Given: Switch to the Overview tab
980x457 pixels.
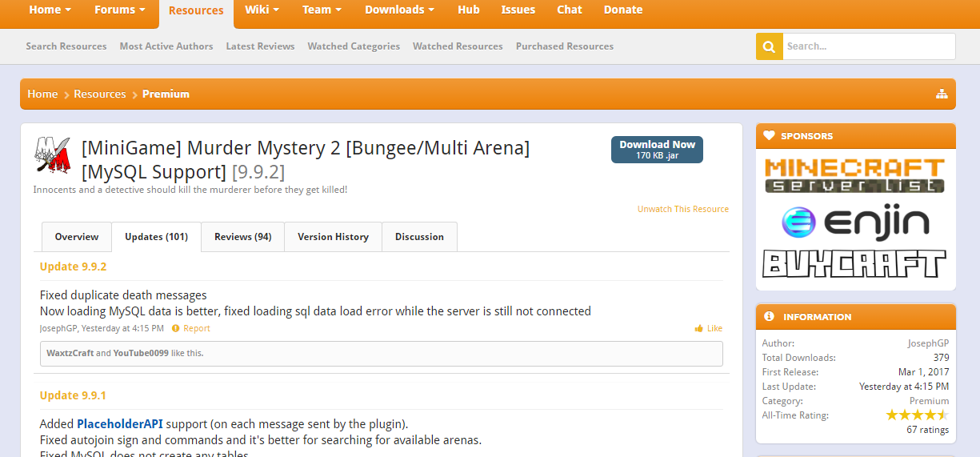Looking at the screenshot, I should click(77, 237).
